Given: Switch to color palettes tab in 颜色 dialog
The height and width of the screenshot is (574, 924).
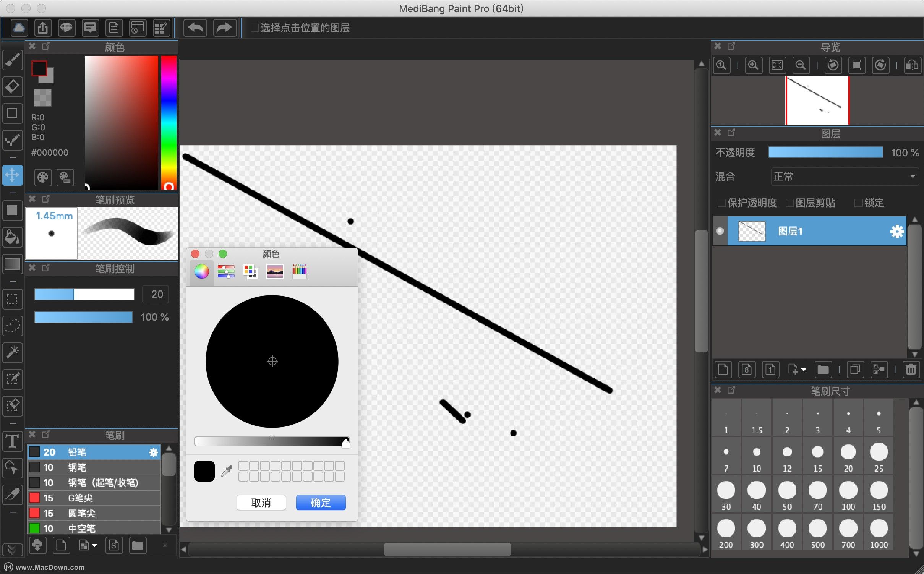Looking at the screenshot, I should tap(250, 272).
